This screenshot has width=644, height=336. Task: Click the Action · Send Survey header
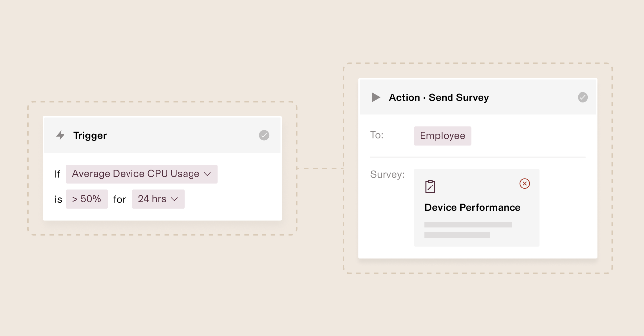[x=439, y=98]
